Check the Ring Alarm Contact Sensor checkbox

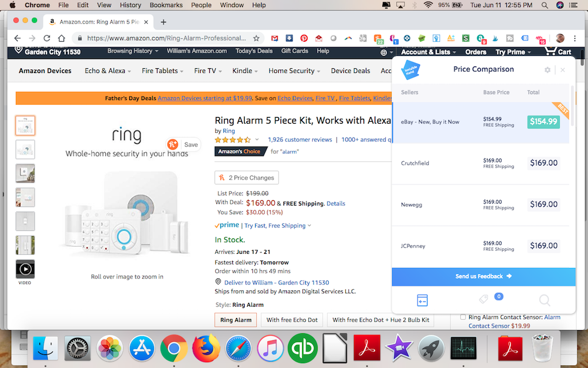463,317
